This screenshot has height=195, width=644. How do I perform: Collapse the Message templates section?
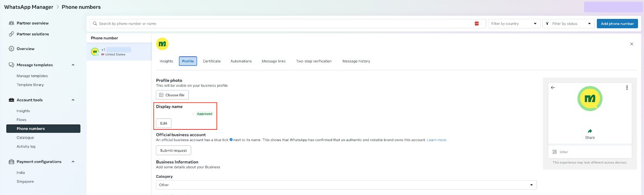[73, 65]
